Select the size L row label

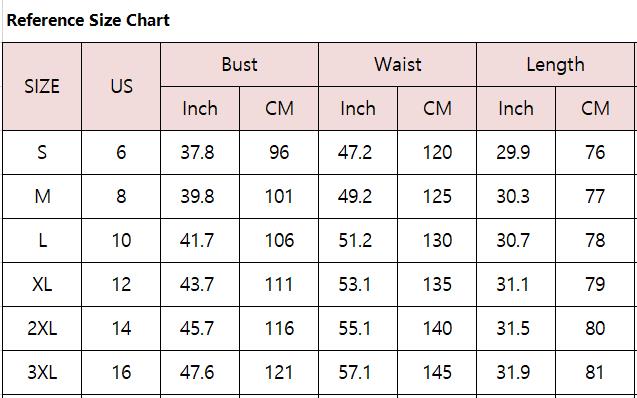[42, 240]
